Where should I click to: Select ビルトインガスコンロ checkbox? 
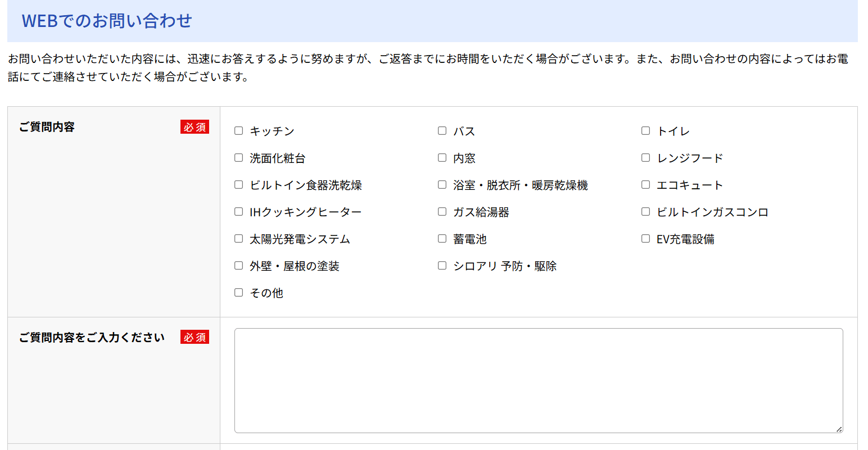646,212
